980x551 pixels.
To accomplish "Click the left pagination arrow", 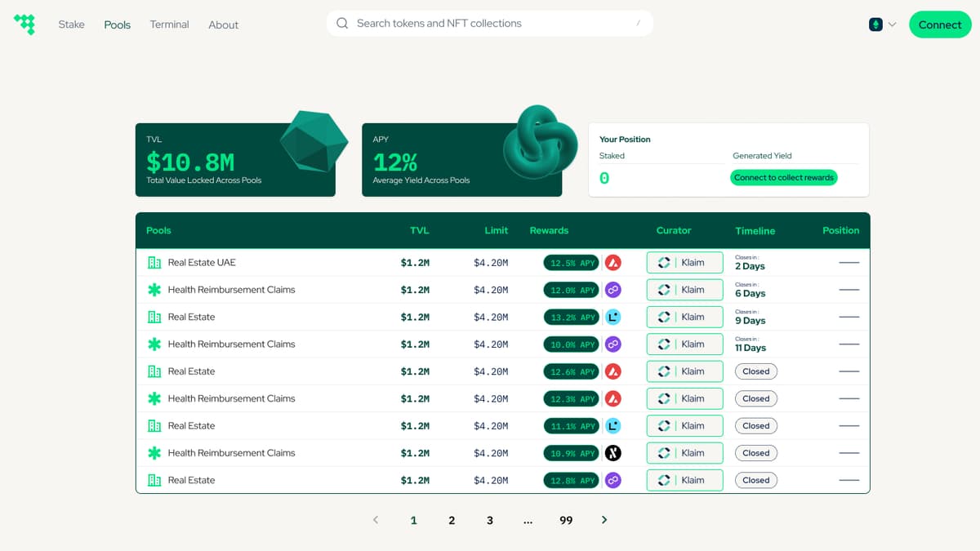I will 375,519.
